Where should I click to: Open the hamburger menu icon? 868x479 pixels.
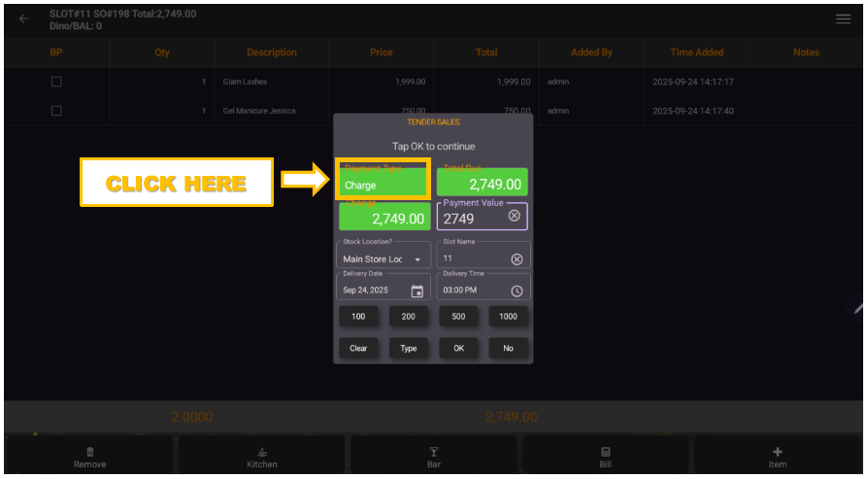(843, 18)
